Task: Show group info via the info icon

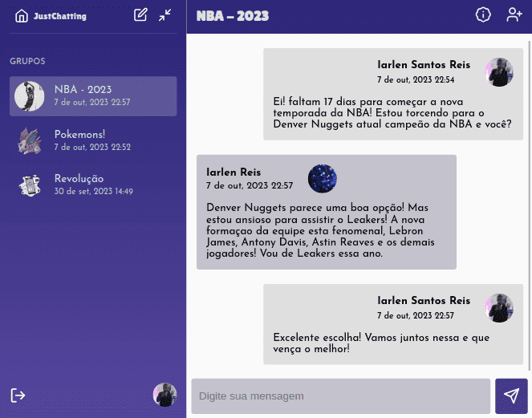Action: pos(483,15)
